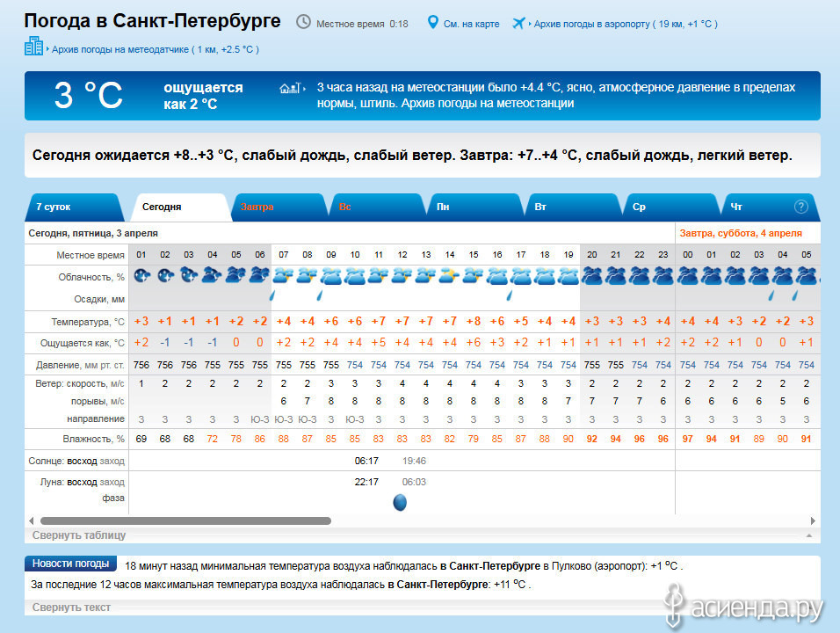The height and width of the screenshot is (633, 840).
Task: Click the buildings icon for weather sensor archive
Action: 33,47
